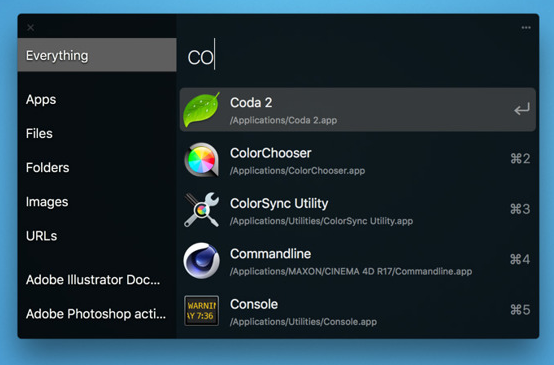The height and width of the screenshot is (365, 554).
Task: Click the ⌘5 shortcut label
Action: (520, 310)
